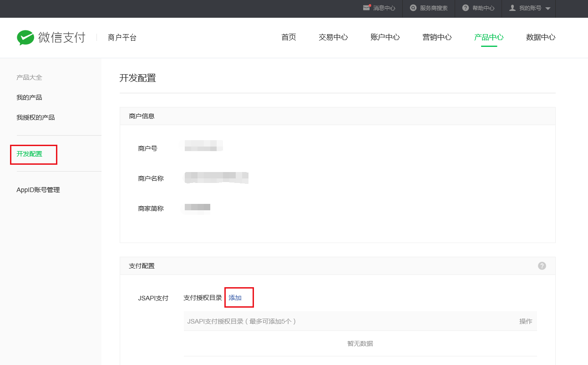Screen dimensions: 588x365
Task: Click the service provider search icon
Action: coord(413,8)
